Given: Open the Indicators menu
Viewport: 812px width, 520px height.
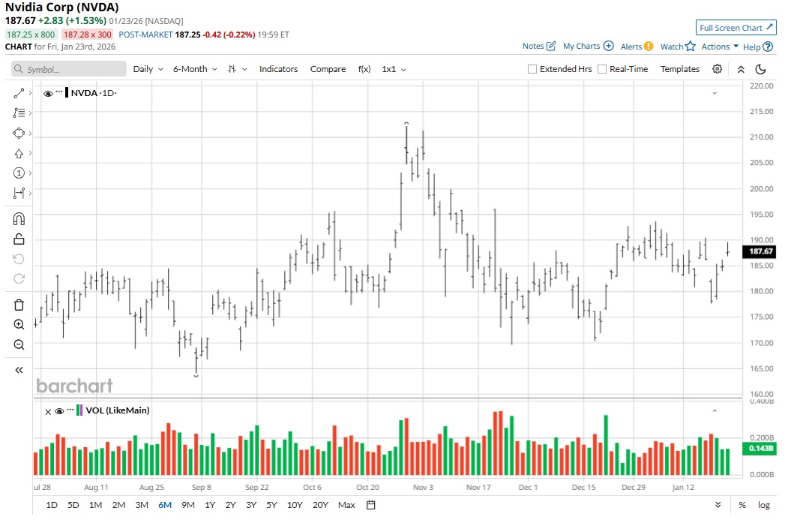Looking at the screenshot, I should click(279, 69).
